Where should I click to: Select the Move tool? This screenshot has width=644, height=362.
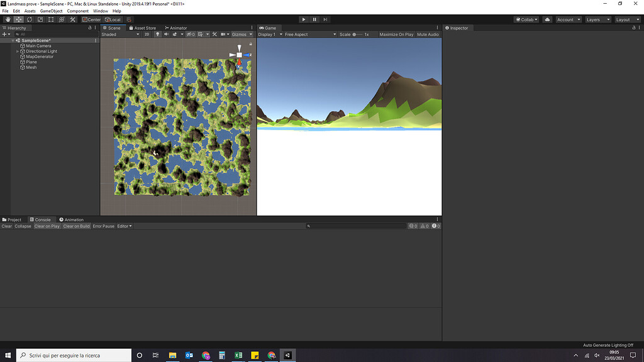point(18,19)
